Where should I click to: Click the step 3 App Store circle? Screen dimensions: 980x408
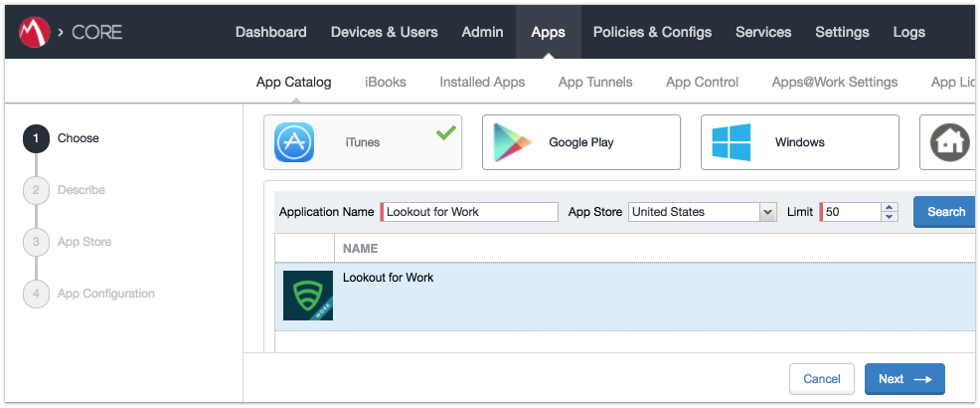(x=36, y=242)
